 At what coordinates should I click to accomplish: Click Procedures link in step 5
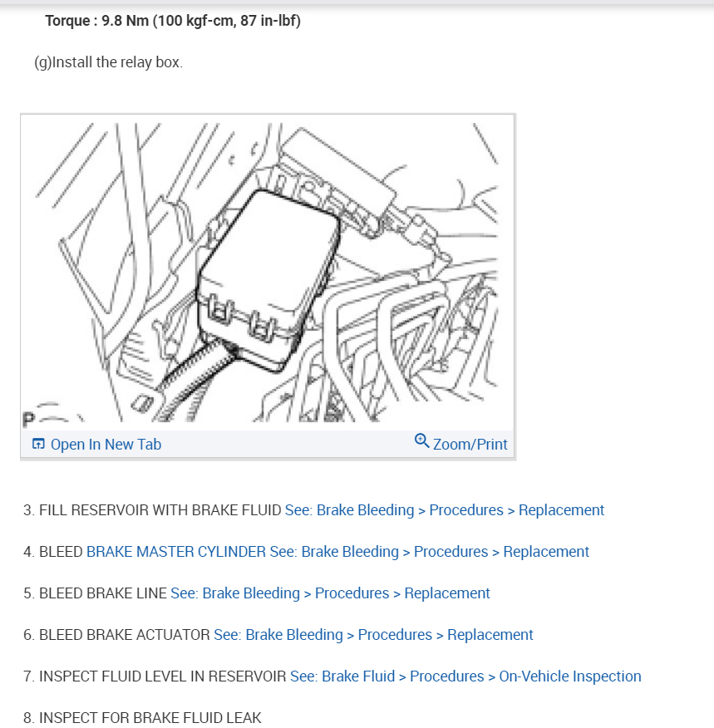tap(352, 593)
